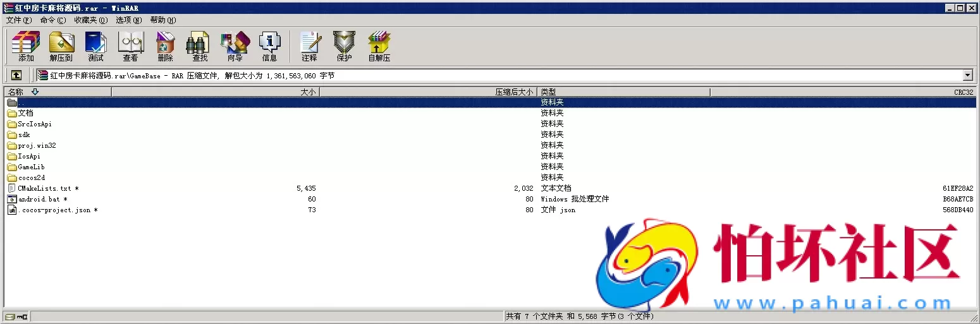Go up one folder level
The height and width of the screenshot is (324, 980).
coord(16,75)
